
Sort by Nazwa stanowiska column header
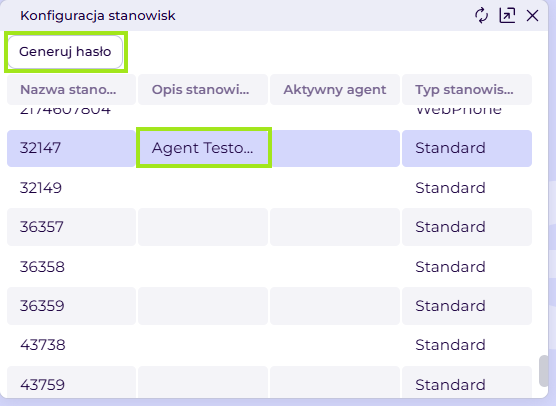71,89
